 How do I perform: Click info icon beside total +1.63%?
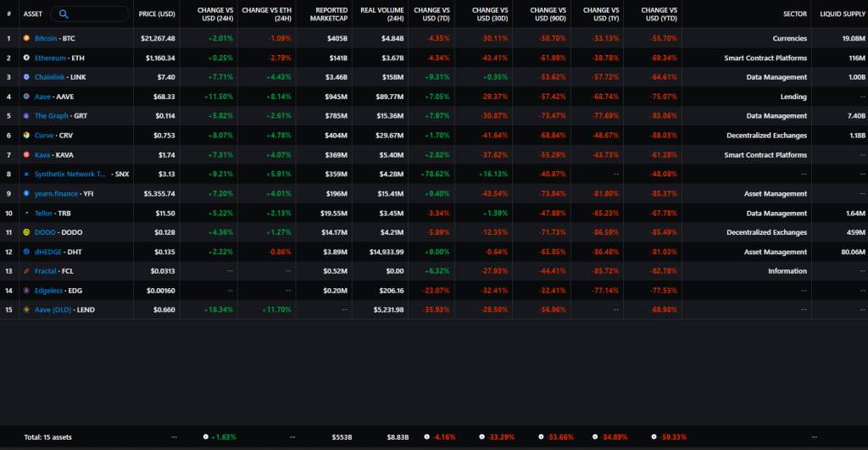[206, 436]
